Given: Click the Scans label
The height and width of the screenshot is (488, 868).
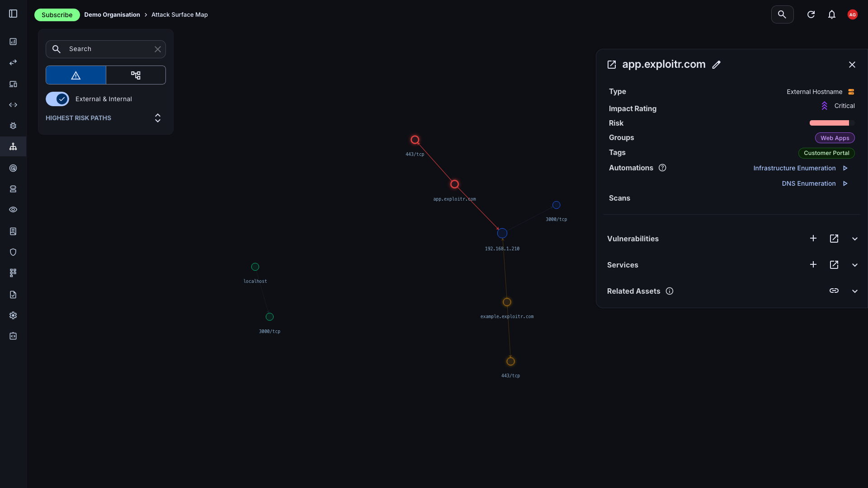Looking at the screenshot, I should (619, 198).
